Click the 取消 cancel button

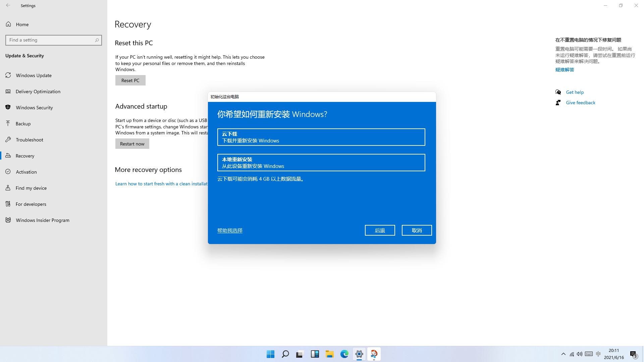point(417,230)
